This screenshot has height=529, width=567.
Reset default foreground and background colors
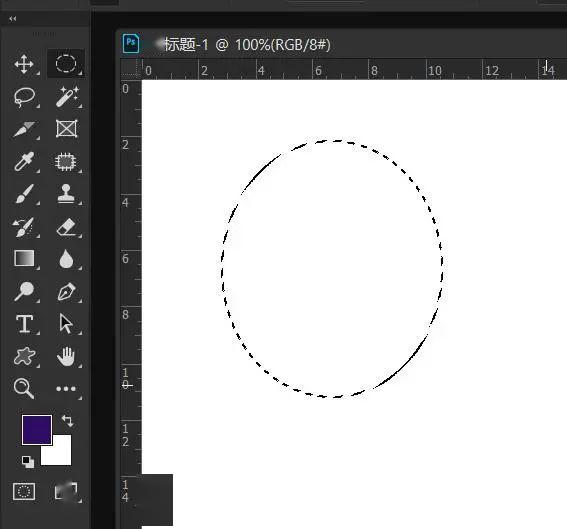pyautogui.click(x=28, y=462)
